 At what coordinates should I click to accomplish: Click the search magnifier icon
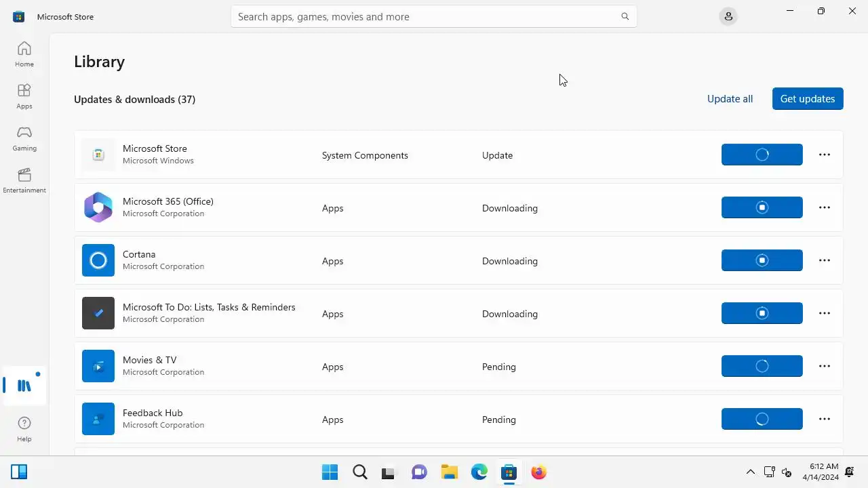coord(625,16)
